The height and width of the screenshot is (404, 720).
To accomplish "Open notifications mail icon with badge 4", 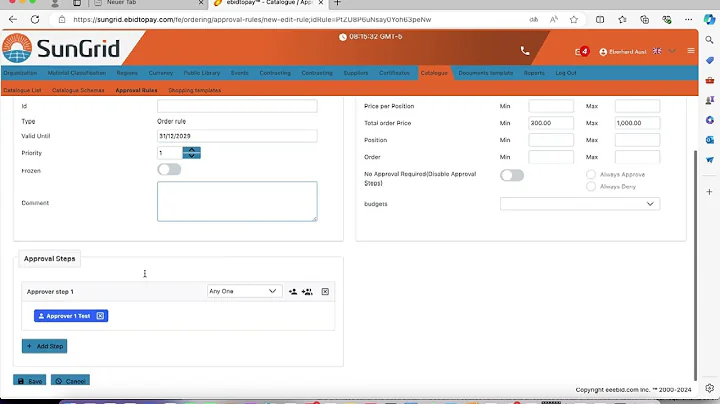I will [x=582, y=51].
